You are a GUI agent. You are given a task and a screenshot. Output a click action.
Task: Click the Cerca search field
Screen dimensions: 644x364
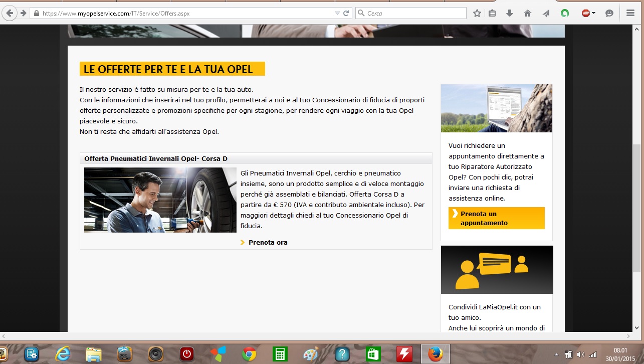[x=413, y=14]
